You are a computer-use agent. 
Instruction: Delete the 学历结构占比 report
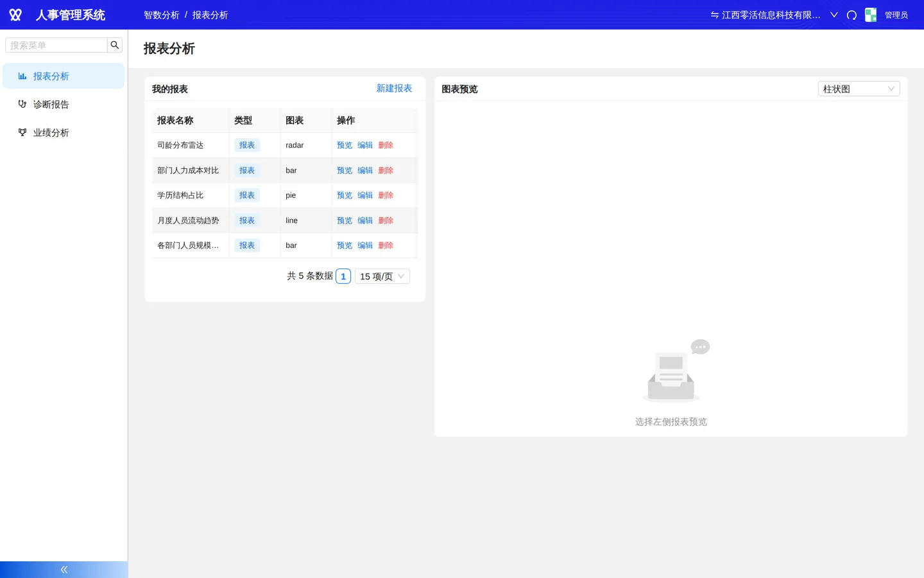(x=386, y=195)
